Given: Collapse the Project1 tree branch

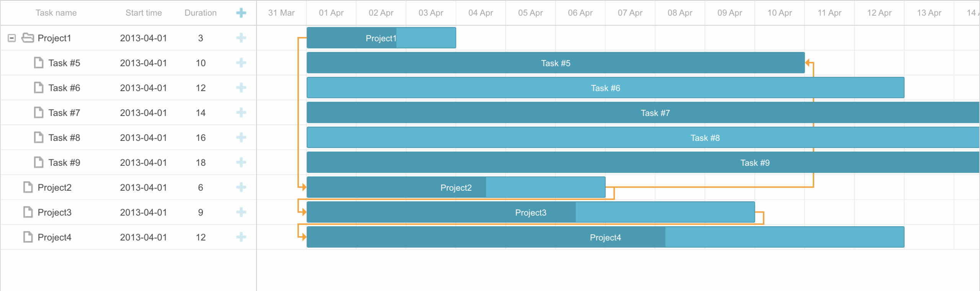Looking at the screenshot, I should point(12,38).
